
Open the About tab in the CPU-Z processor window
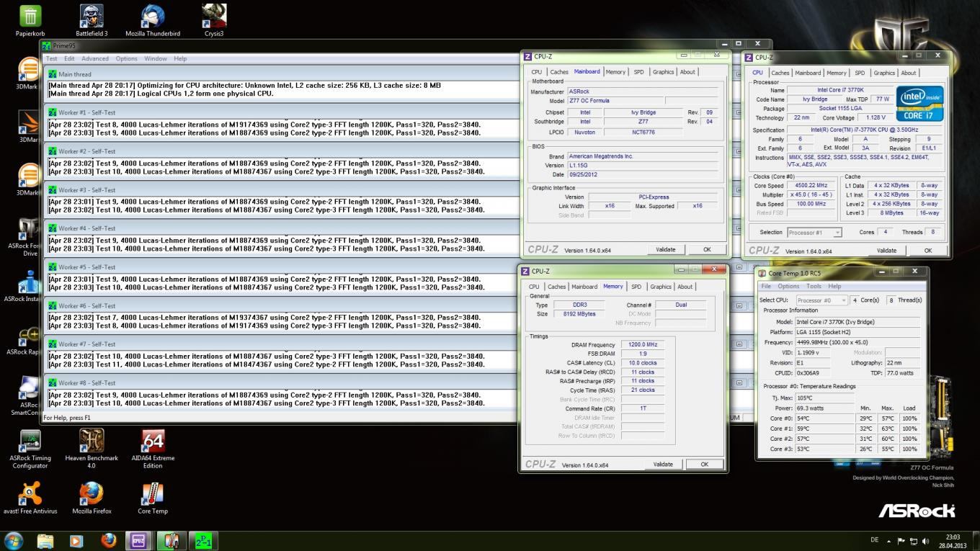tap(909, 73)
